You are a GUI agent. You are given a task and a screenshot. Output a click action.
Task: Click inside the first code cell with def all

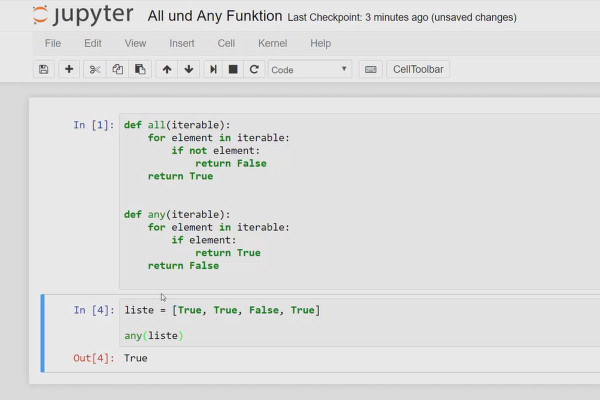pyautogui.click(x=360, y=201)
